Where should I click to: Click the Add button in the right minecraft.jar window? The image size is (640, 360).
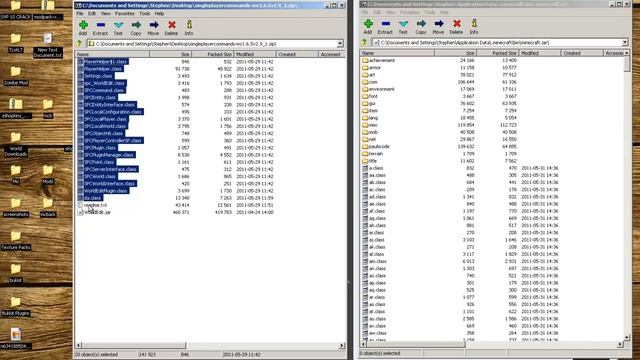pyautogui.click(x=368, y=27)
